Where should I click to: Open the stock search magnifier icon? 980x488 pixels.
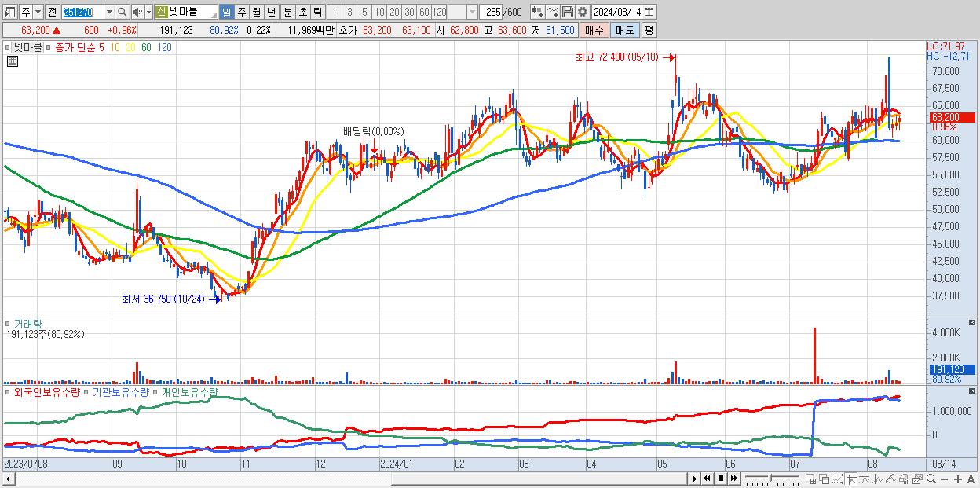(x=122, y=12)
